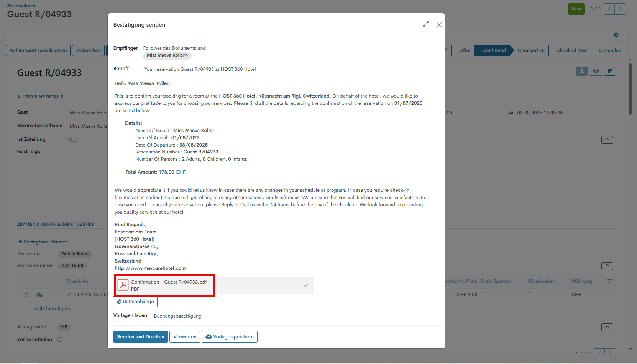637x364 pixels.
Task: Collapse the Zimmer & Arrangement section
Action: tap(607, 266)
